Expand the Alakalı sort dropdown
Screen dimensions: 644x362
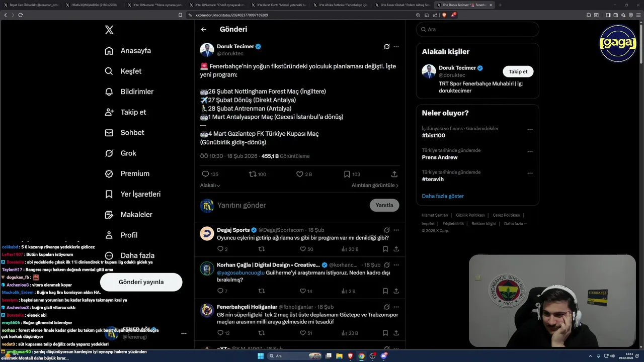point(210,186)
